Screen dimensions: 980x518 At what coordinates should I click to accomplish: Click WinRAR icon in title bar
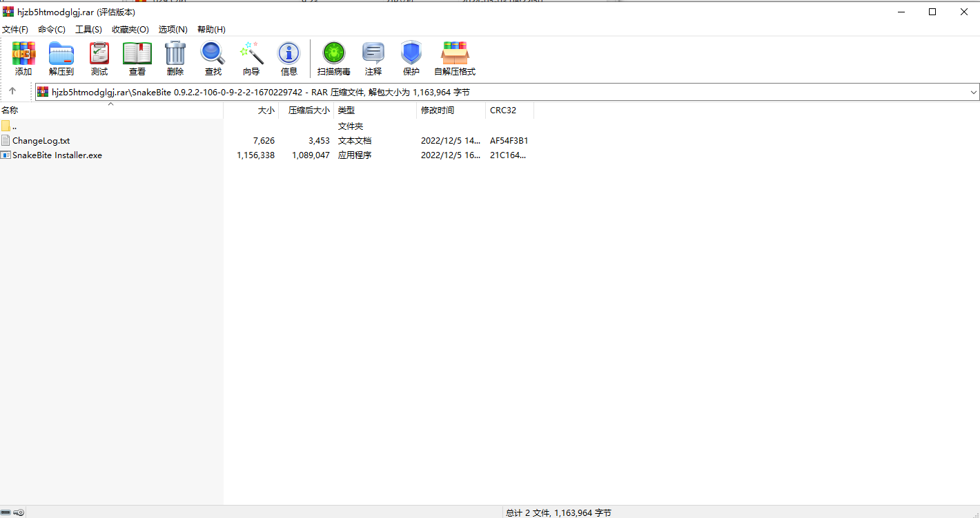[x=8, y=11]
